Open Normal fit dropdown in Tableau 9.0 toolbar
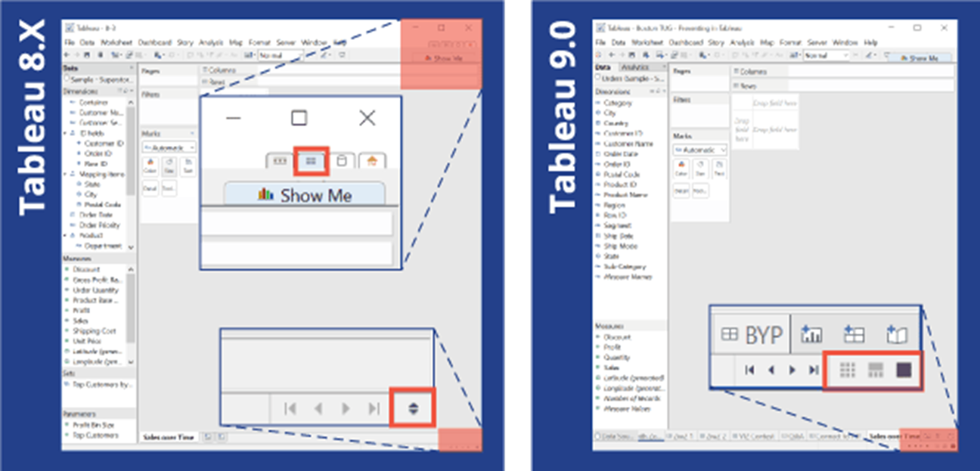The image size is (980, 471). (x=825, y=55)
